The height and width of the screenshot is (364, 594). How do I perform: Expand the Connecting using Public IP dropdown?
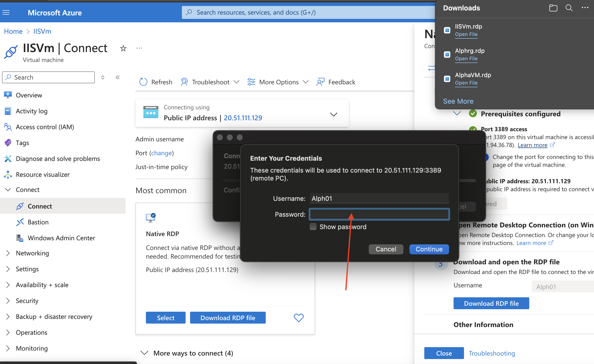pos(333,114)
